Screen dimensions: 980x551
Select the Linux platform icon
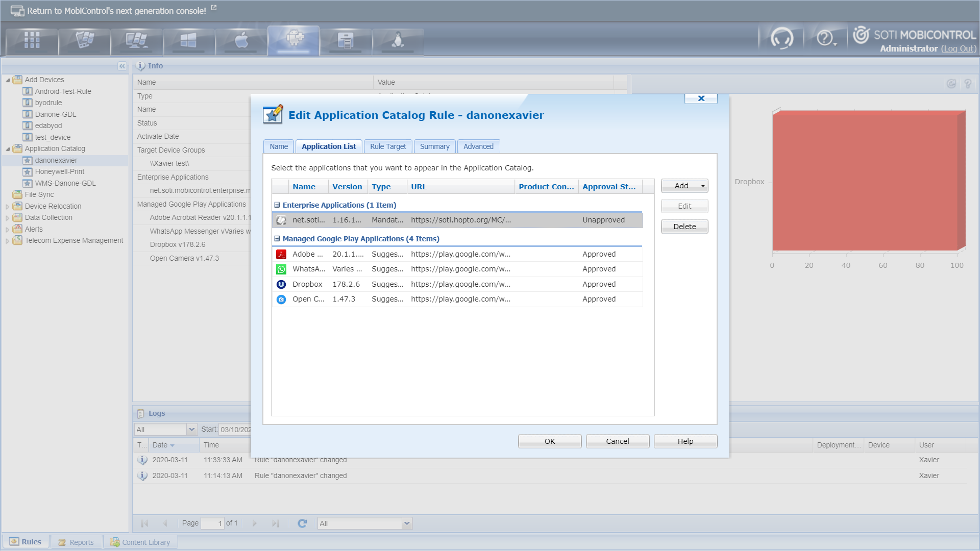tap(398, 41)
